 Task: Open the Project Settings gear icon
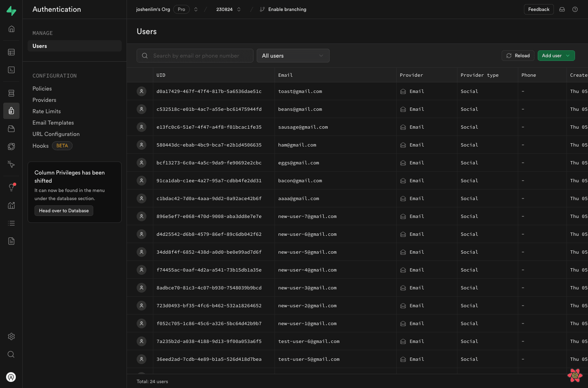click(x=11, y=336)
